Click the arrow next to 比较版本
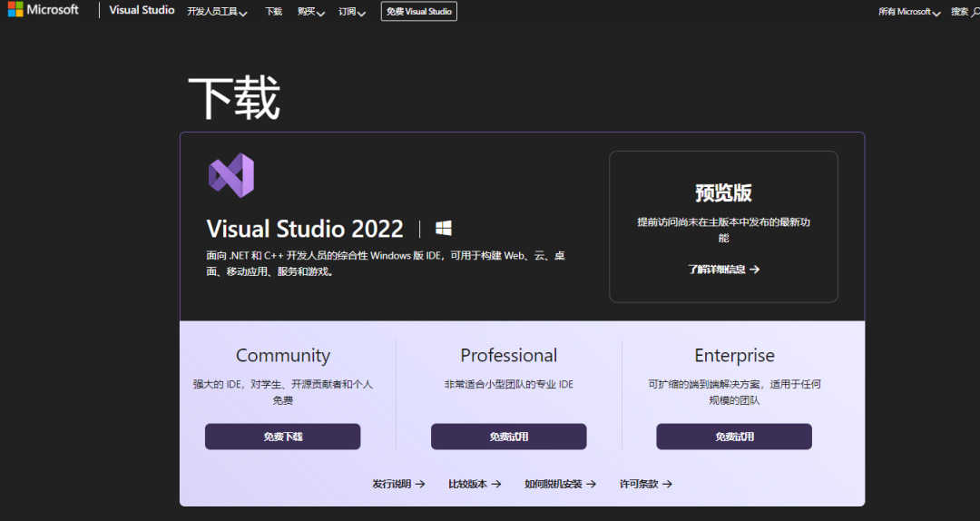Image resolution: width=980 pixels, height=521 pixels. [496, 484]
